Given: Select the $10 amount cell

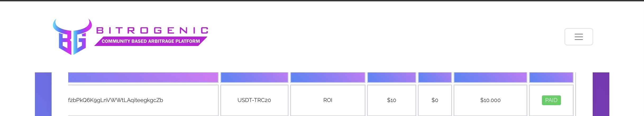Looking at the screenshot, I should pos(391,100).
